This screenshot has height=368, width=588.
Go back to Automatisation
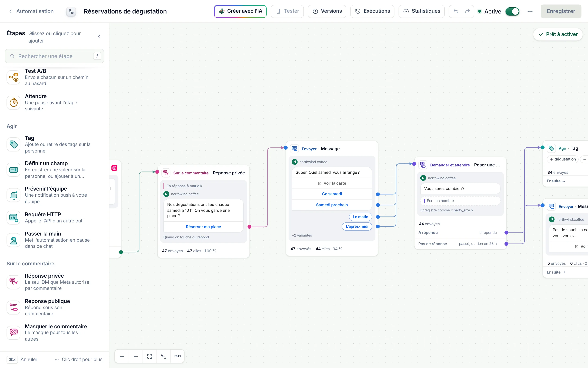pos(31,11)
